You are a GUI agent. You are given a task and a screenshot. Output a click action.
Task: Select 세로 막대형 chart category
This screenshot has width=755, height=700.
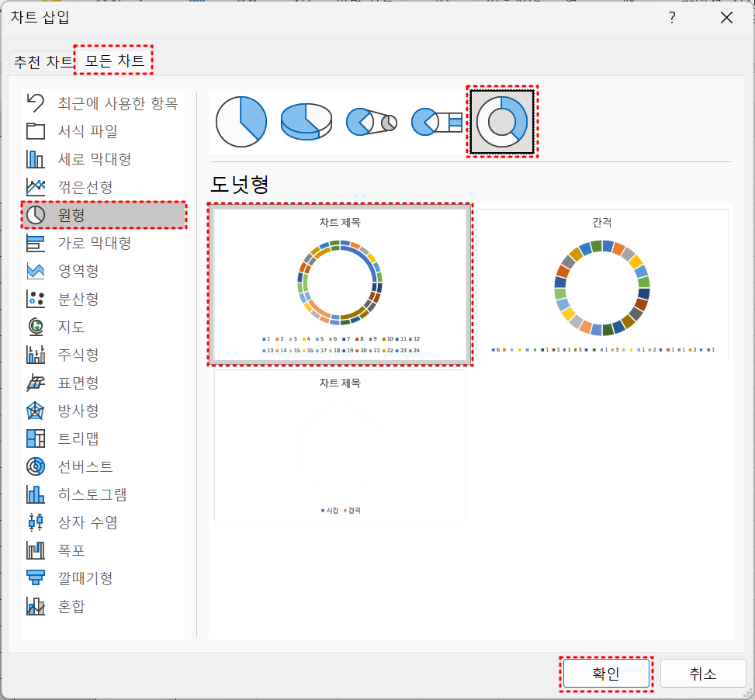click(94, 159)
